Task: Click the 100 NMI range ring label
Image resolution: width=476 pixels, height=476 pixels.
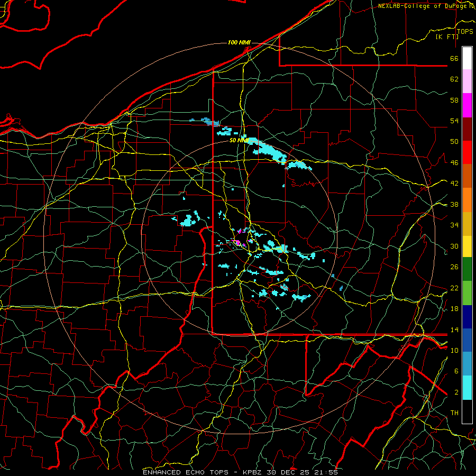Action: (x=239, y=42)
